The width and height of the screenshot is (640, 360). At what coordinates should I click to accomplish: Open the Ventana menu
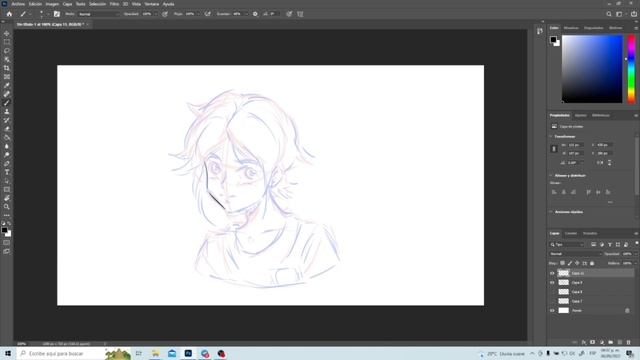pyautogui.click(x=152, y=4)
